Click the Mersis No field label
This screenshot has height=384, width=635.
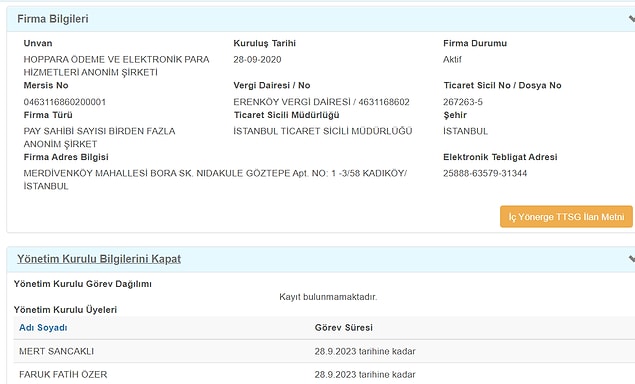(46, 85)
